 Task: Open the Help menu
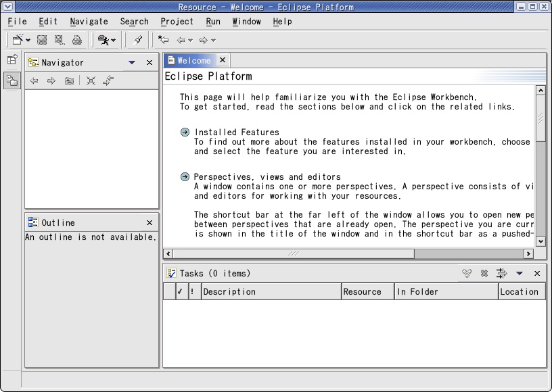tap(282, 22)
